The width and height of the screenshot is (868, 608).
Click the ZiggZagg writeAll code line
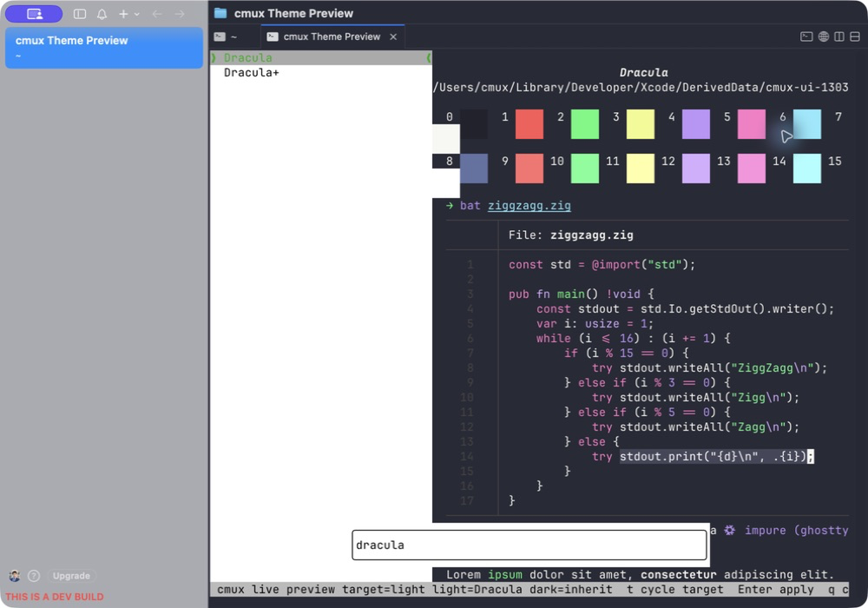710,367
